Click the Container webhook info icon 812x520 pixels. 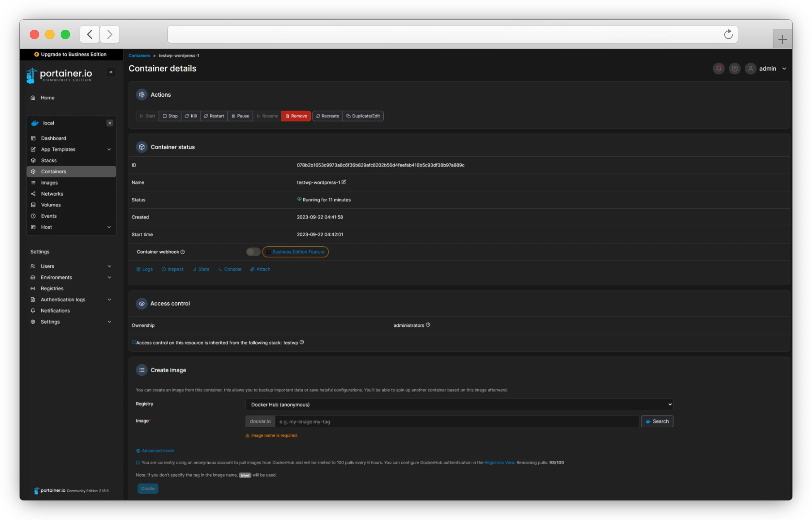click(x=183, y=252)
